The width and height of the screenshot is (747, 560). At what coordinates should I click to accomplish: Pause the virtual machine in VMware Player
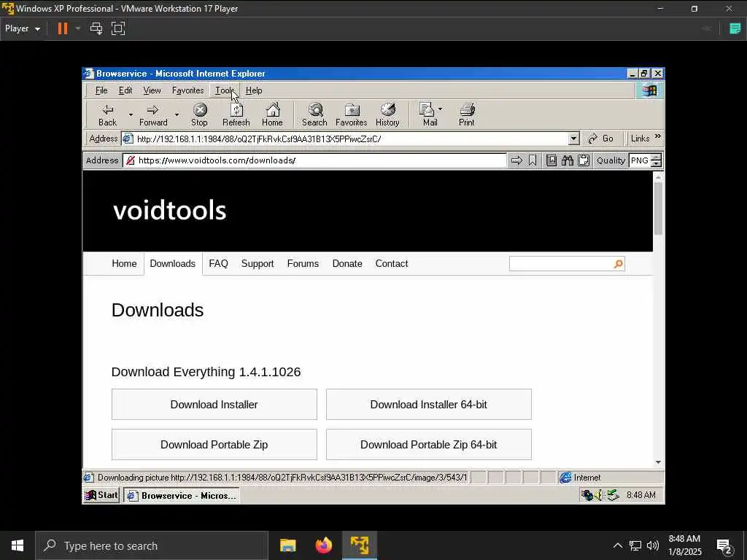63,28
